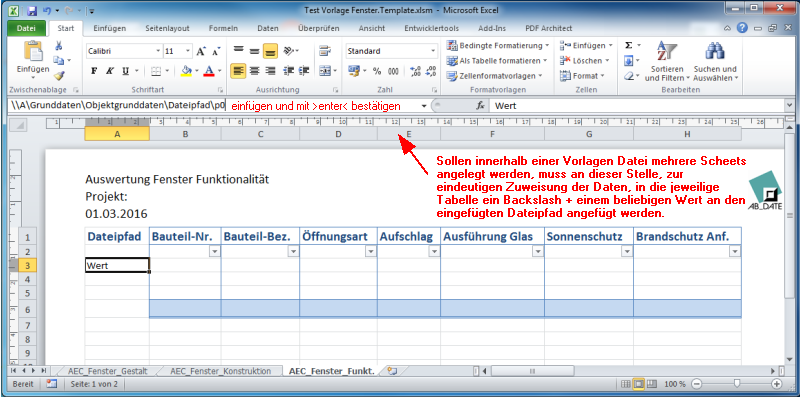This screenshot has width=800, height=397.
Task: Open the Standard number format dropdown
Action: click(x=433, y=51)
